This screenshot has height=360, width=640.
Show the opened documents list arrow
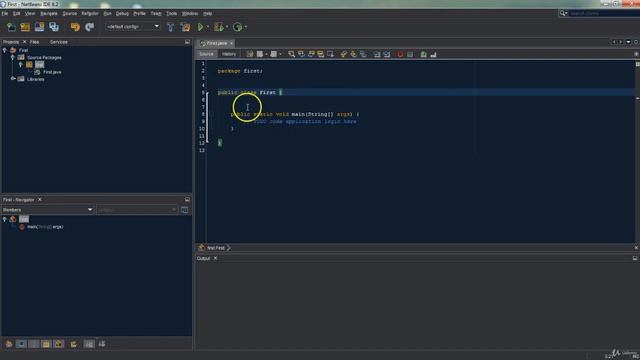[x=628, y=42]
